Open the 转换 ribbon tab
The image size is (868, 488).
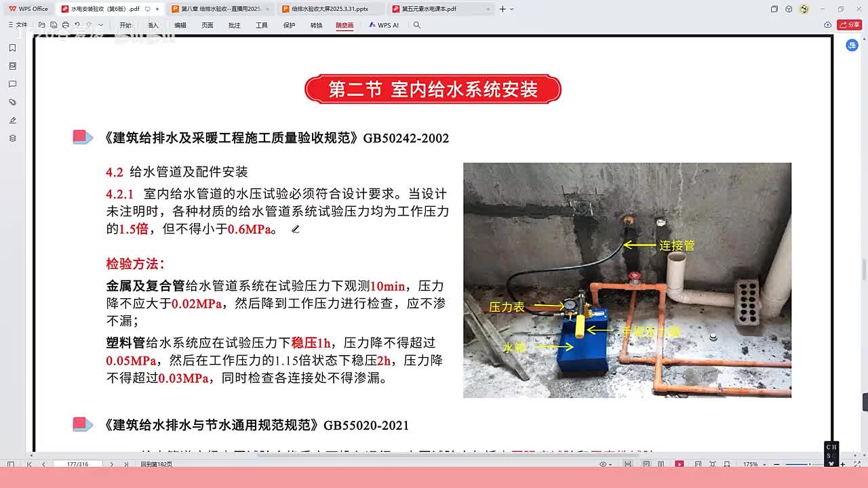click(317, 25)
